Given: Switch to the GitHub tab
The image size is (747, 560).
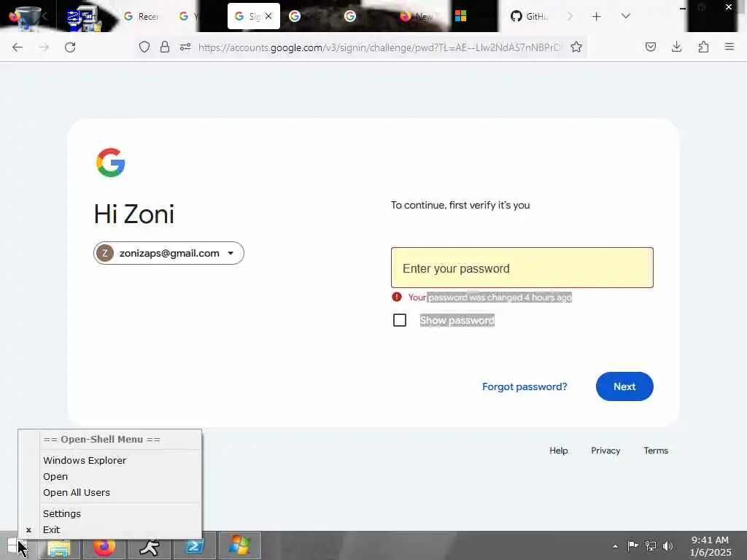Looking at the screenshot, I should [x=529, y=16].
